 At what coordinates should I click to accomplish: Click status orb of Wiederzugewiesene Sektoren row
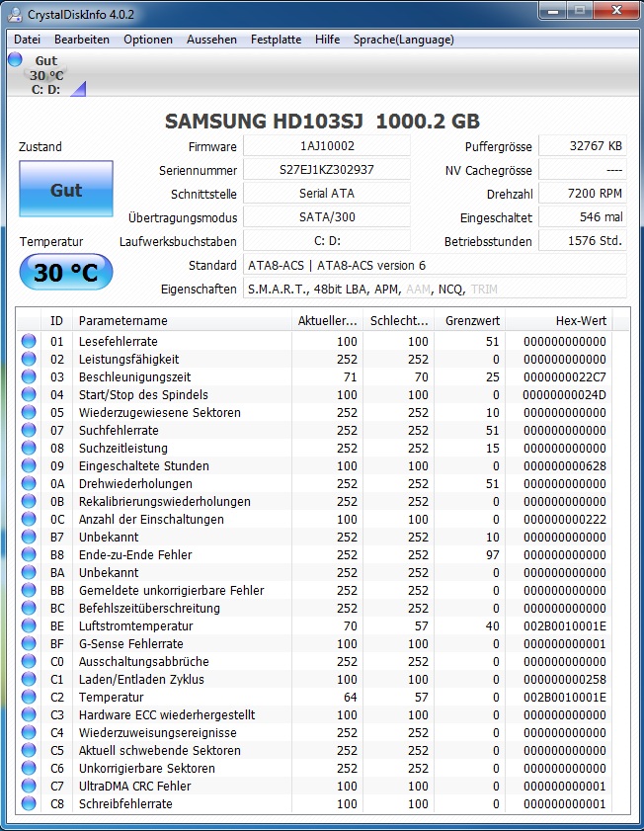[29, 412]
